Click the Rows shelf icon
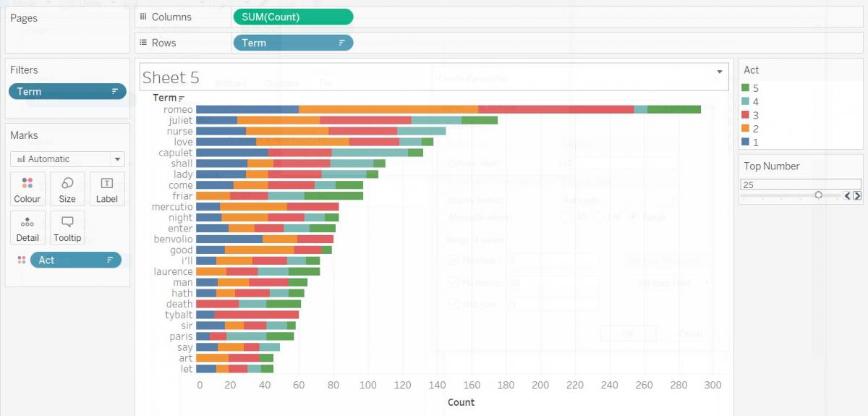Viewport: 868px width, 416px height. tap(143, 43)
